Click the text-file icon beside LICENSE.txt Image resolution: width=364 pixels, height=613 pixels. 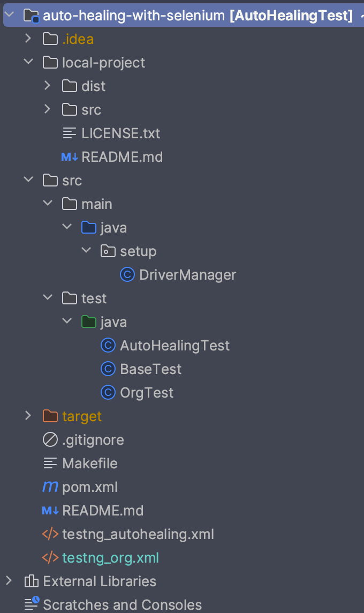pyautogui.click(x=69, y=133)
